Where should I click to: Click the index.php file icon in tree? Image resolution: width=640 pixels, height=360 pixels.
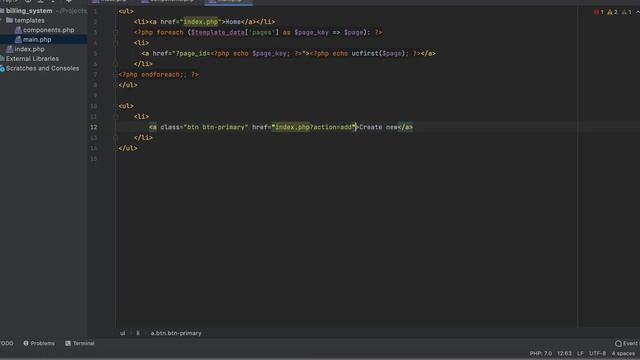pos(9,49)
